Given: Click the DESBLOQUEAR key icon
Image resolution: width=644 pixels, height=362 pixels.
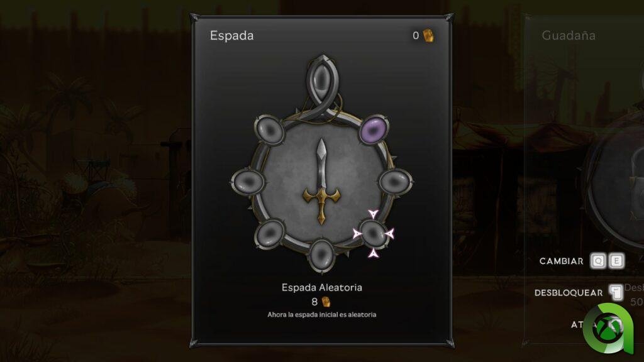Looking at the screenshot, I should point(616,293).
